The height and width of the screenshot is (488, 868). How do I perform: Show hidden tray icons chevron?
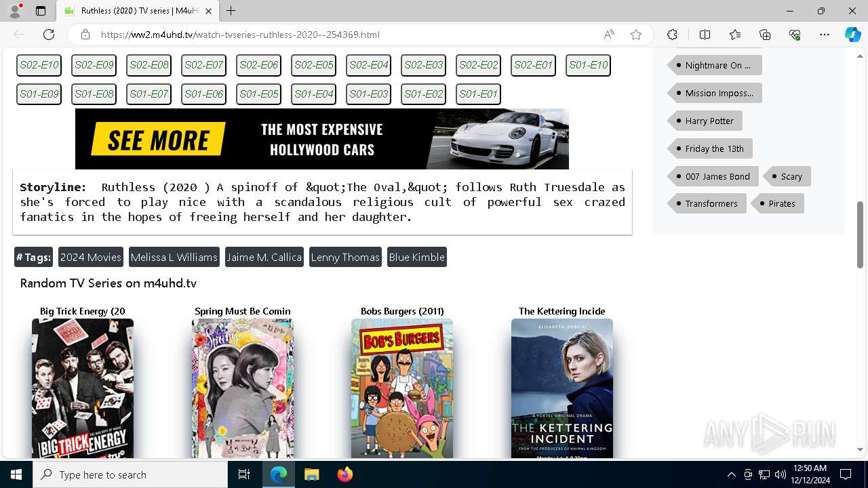tap(732, 474)
